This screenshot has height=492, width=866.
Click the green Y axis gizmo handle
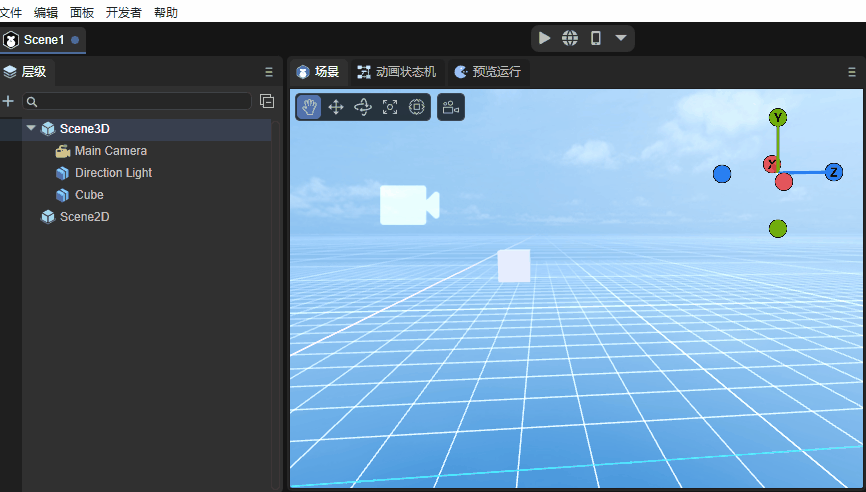pos(778,118)
